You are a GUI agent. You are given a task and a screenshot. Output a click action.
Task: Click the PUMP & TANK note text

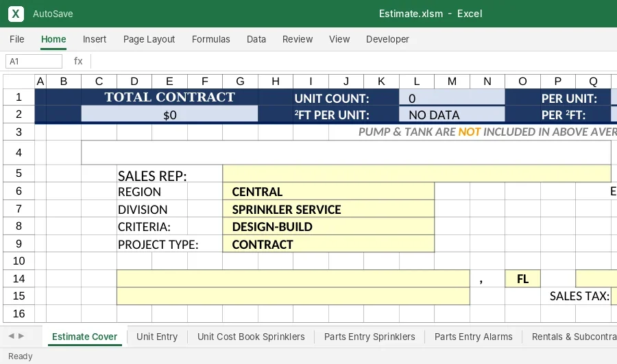click(487, 132)
